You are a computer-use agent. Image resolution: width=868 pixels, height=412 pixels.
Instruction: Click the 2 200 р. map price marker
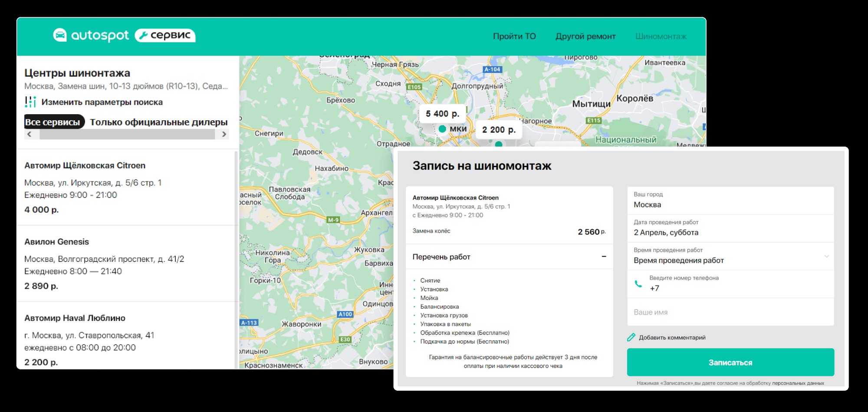point(499,130)
